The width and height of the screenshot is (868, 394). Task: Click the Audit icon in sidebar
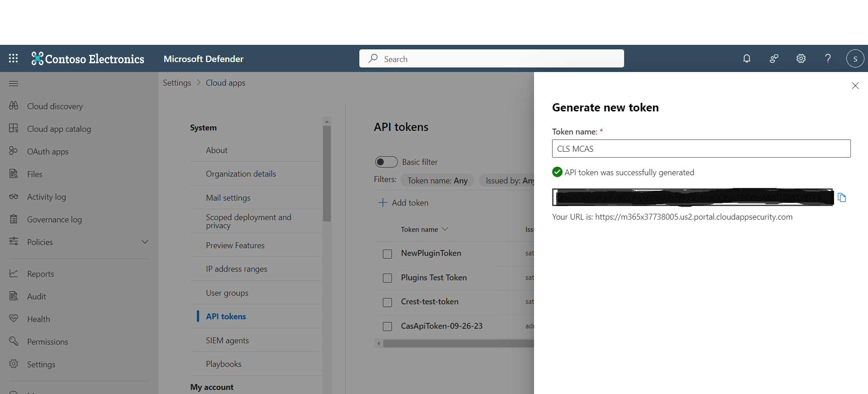[14, 296]
